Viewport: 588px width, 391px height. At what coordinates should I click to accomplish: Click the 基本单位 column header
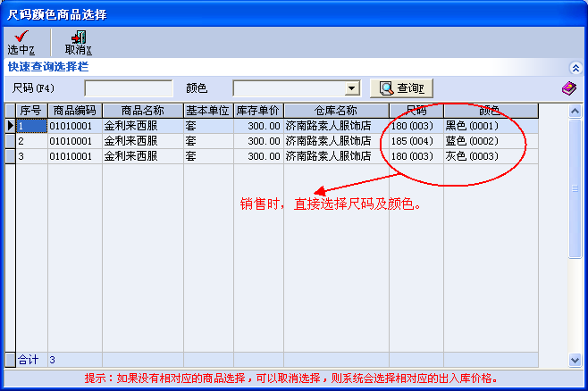click(x=207, y=111)
